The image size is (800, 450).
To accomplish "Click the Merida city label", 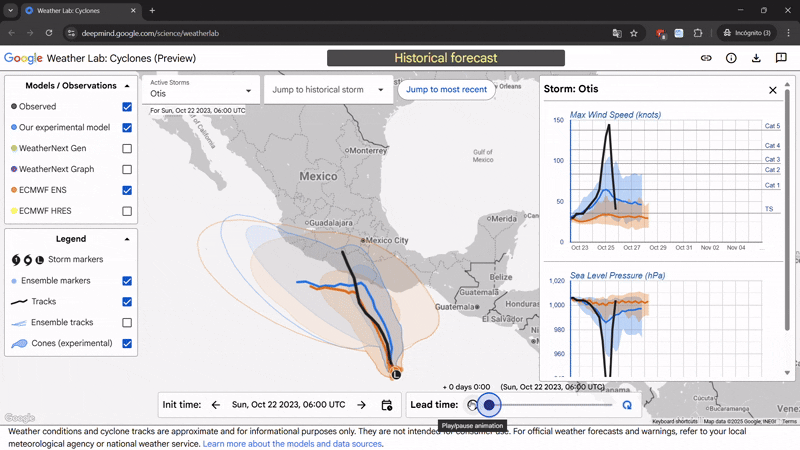I will tap(504, 219).
